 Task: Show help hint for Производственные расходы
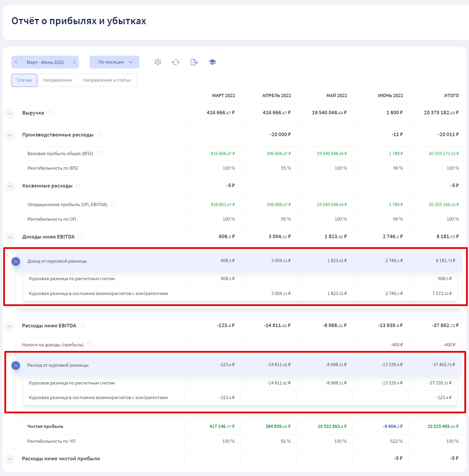click(100, 134)
